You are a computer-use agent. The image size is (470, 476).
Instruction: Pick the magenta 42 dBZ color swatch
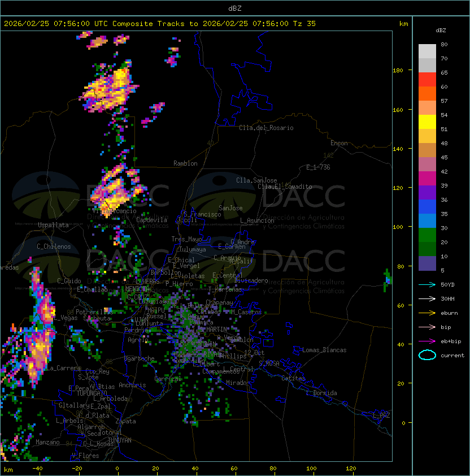427,179
